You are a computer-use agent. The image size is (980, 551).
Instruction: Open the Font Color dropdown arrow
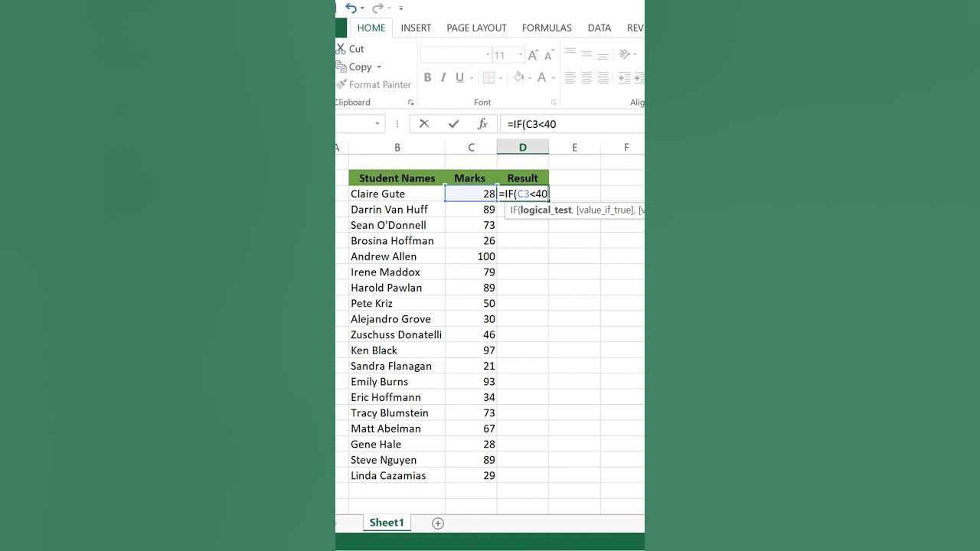pyautogui.click(x=553, y=77)
